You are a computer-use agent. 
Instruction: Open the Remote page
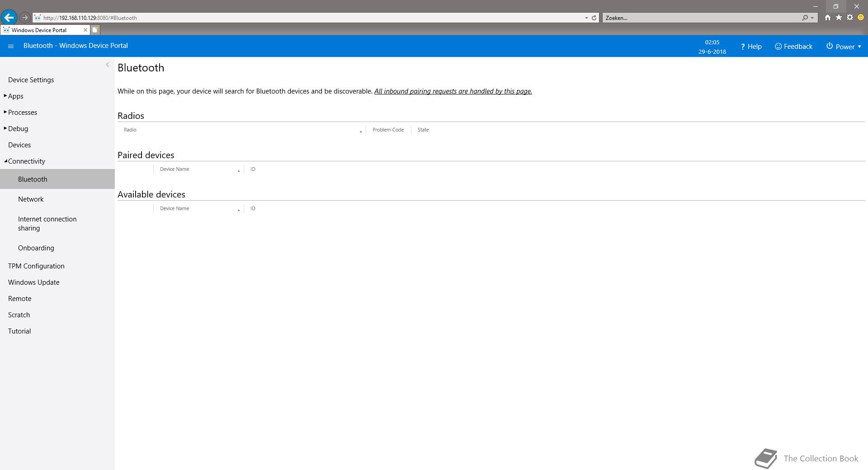click(x=20, y=299)
